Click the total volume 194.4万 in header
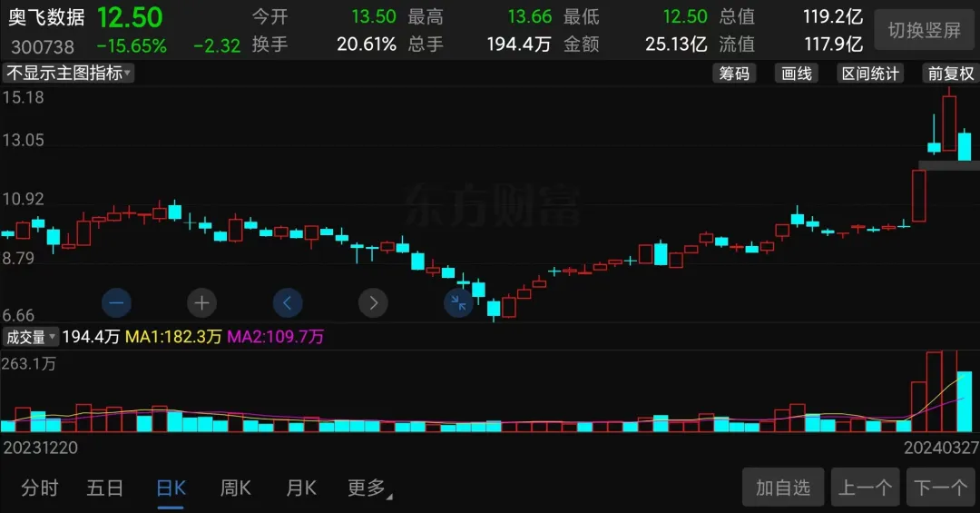The width and height of the screenshot is (980, 513). point(519,44)
